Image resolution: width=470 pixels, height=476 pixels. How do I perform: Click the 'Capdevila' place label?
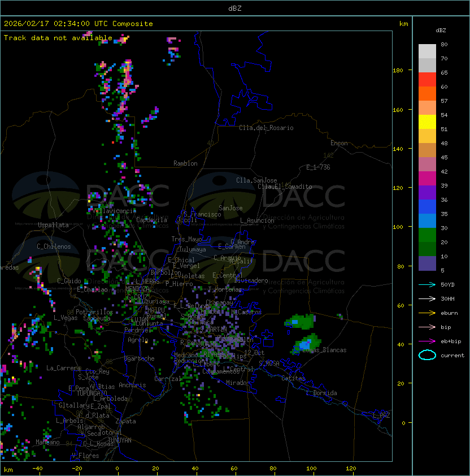point(151,220)
